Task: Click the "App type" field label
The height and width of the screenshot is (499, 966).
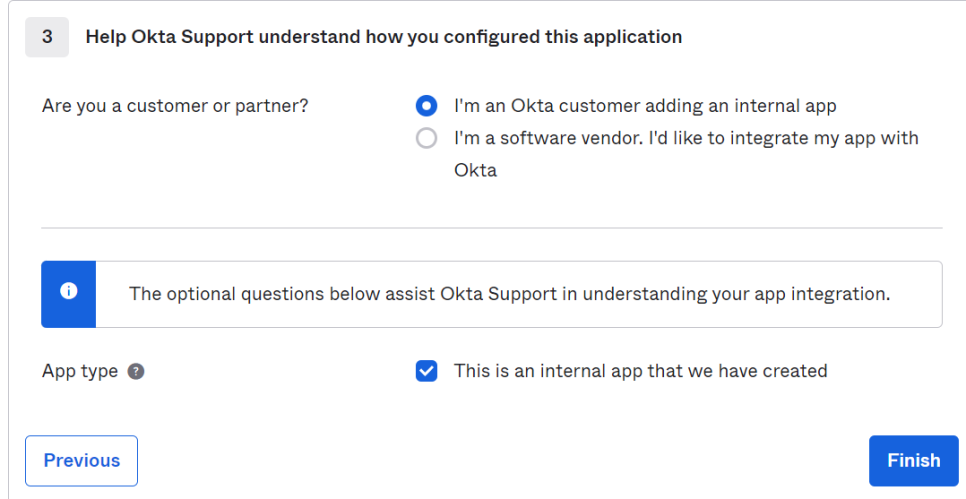Action: click(80, 371)
